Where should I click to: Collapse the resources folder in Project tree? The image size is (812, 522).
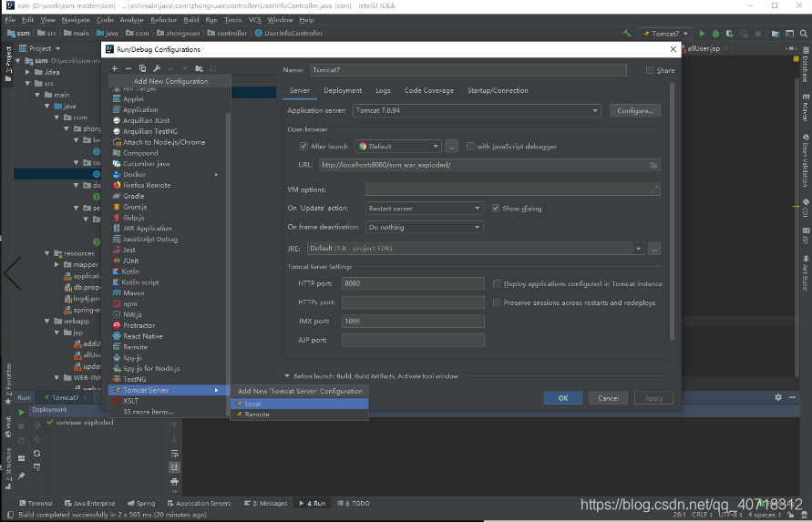[x=47, y=253]
